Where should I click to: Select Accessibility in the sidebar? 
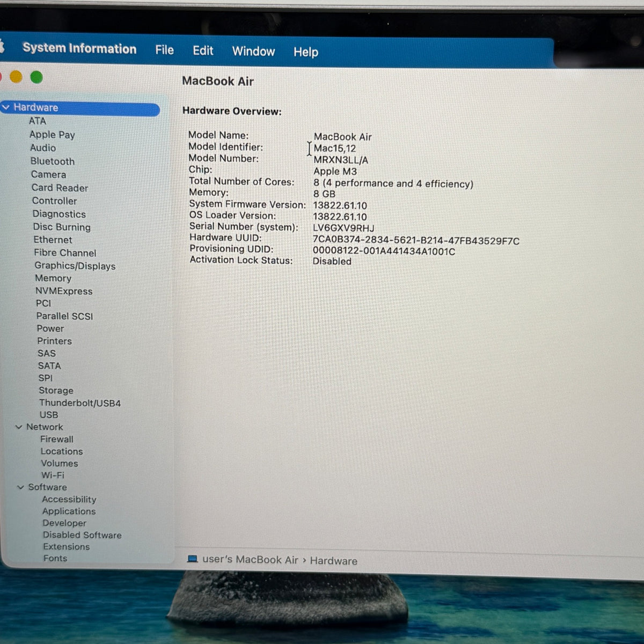pyautogui.click(x=69, y=499)
